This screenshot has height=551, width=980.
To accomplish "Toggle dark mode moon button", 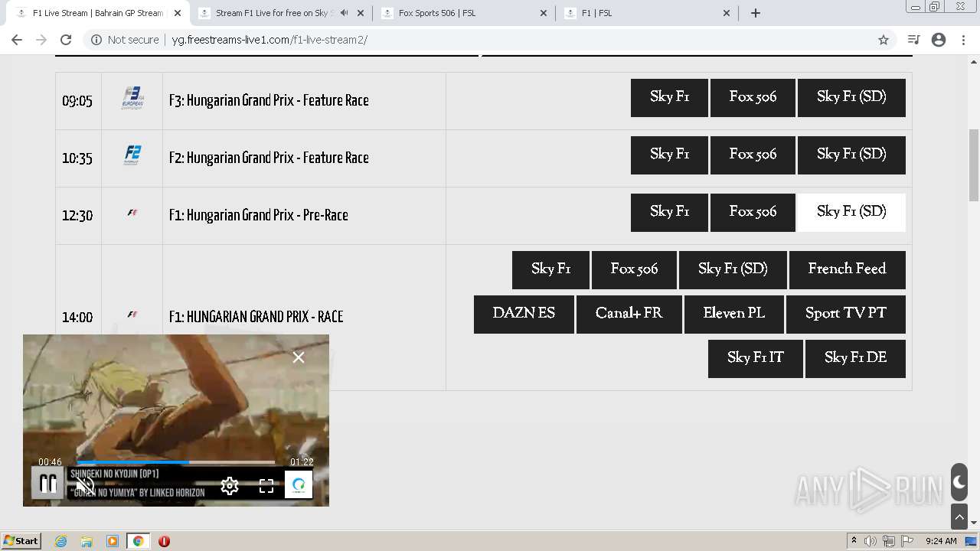I will point(959,482).
